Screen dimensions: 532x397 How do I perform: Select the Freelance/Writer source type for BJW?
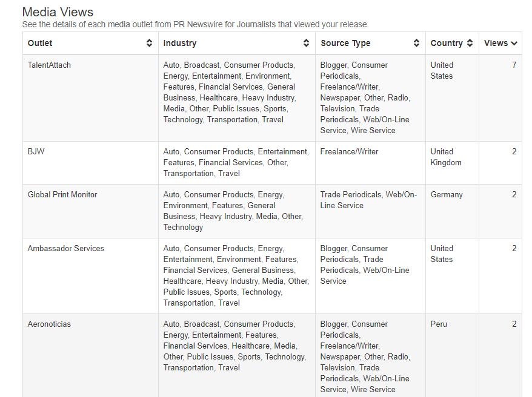point(349,151)
